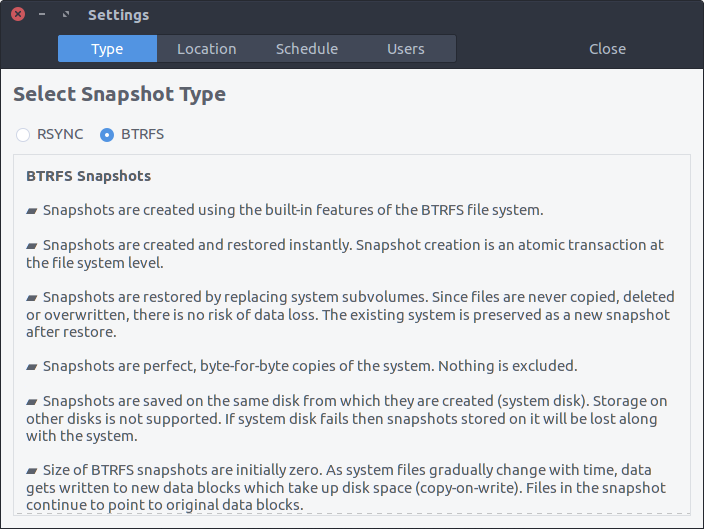The width and height of the screenshot is (704, 529).
Task: Select the BTRFS radio button
Action: click(x=107, y=135)
